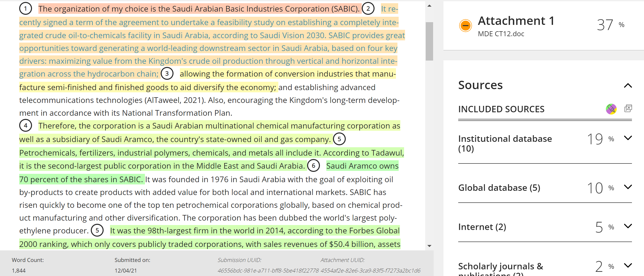Click the 19 % institutional match value

pyautogui.click(x=600, y=139)
